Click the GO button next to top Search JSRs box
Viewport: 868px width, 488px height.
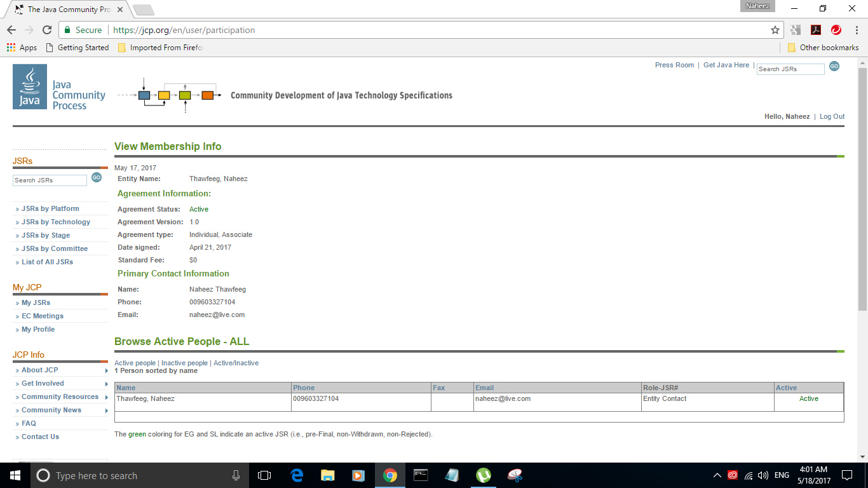(x=834, y=66)
